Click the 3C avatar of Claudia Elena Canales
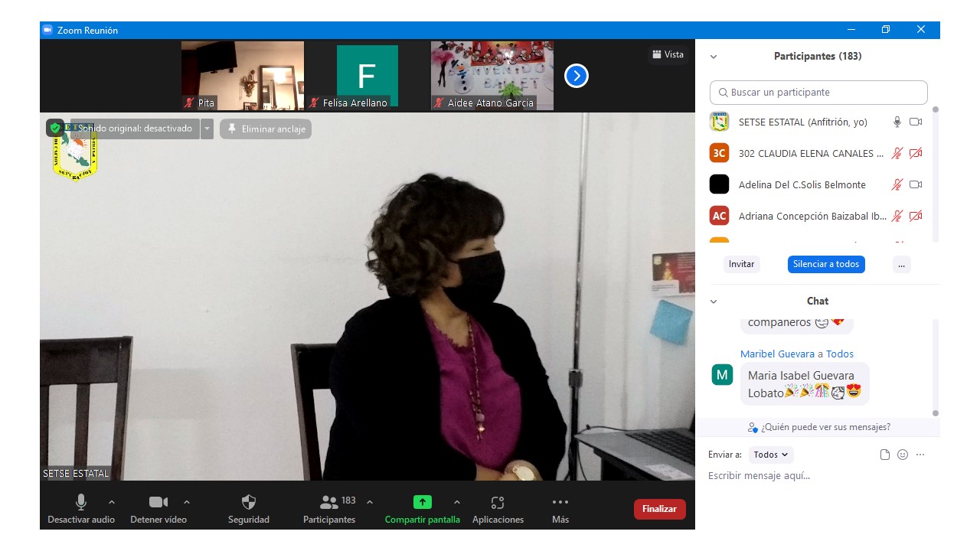The height and width of the screenshot is (551, 980). click(x=719, y=153)
